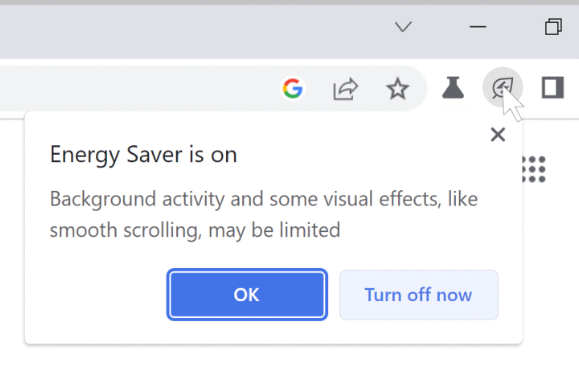Click the background activity description text

coord(264,214)
